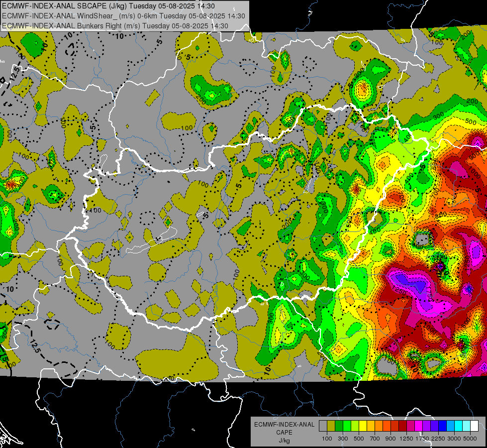Click the 1250 tick label in legend
The width and height of the screenshot is (487, 448).
pos(406,439)
